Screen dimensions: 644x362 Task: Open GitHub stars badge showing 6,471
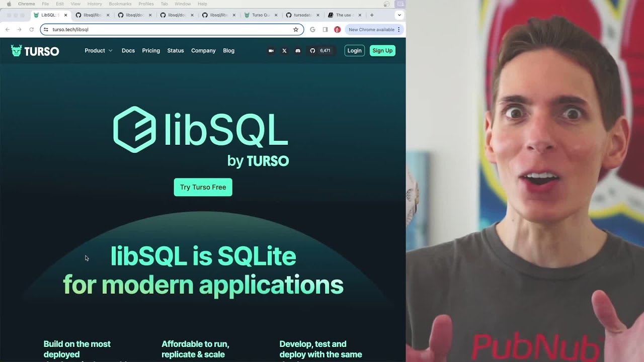(320, 51)
